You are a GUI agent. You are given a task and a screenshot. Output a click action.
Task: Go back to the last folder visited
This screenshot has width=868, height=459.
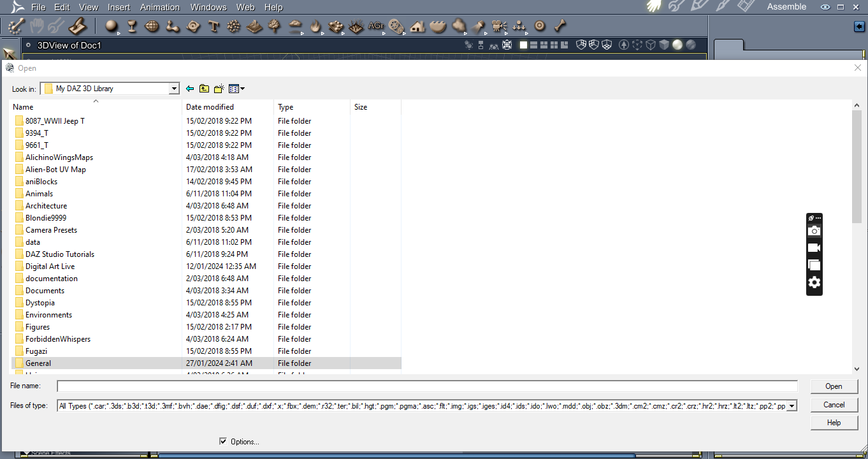(x=190, y=89)
